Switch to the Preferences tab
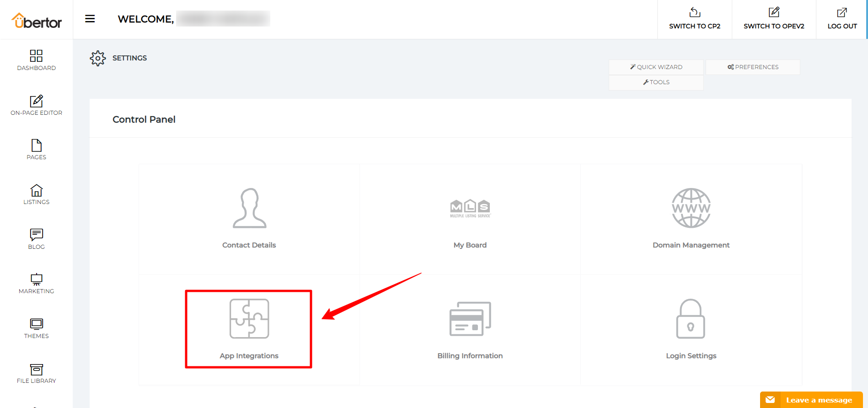The image size is (868, 408). click(x=753, y=67)
